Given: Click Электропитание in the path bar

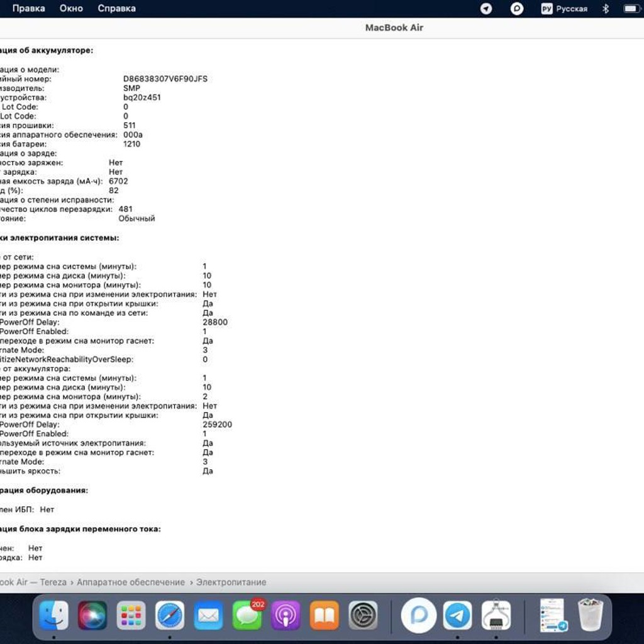Looking at the screenshot, I should click(231, 582).
